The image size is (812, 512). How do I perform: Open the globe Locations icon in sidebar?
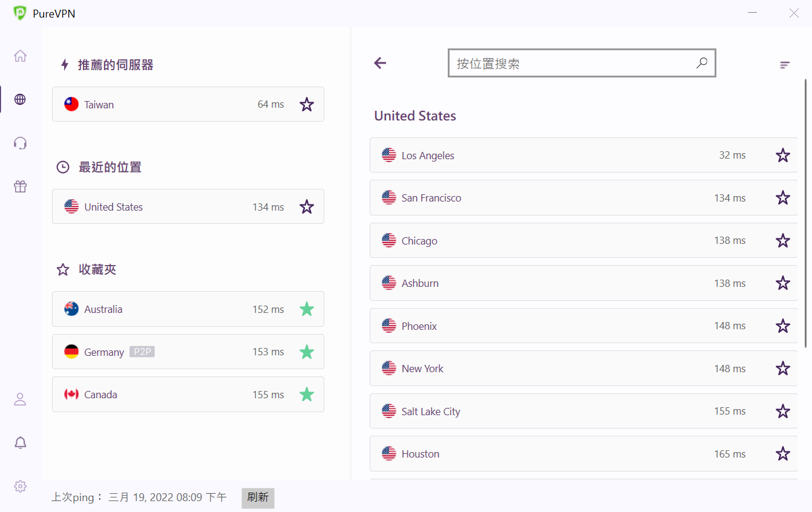(20, 99)
